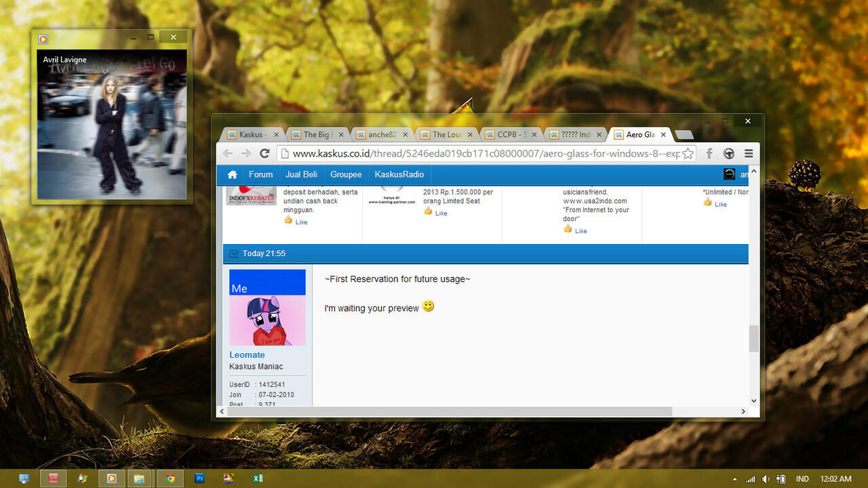The height and width of the screenshot is (488, 868).
Task: Click the volume speaker tray icon
Action: [766, 479]
